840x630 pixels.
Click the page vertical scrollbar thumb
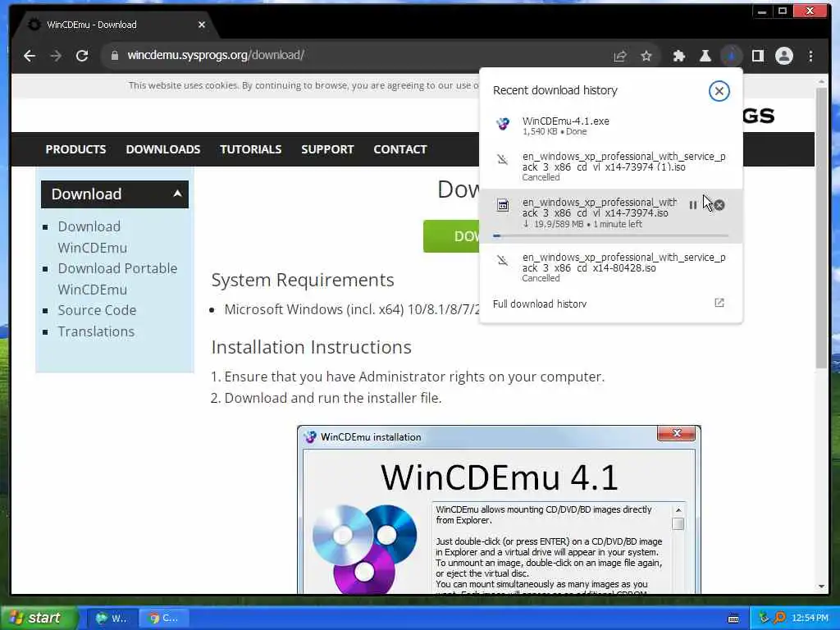(821, 227)
